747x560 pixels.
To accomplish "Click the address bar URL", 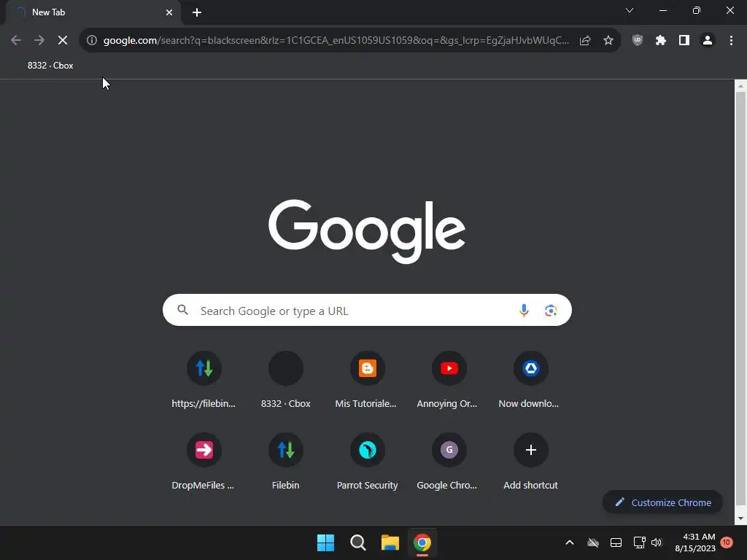I will [336, 41].
